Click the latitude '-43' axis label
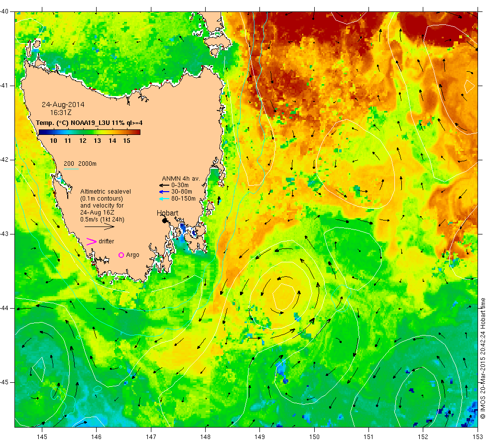Screen dimensions: 488x448 (x=4, y=234)
